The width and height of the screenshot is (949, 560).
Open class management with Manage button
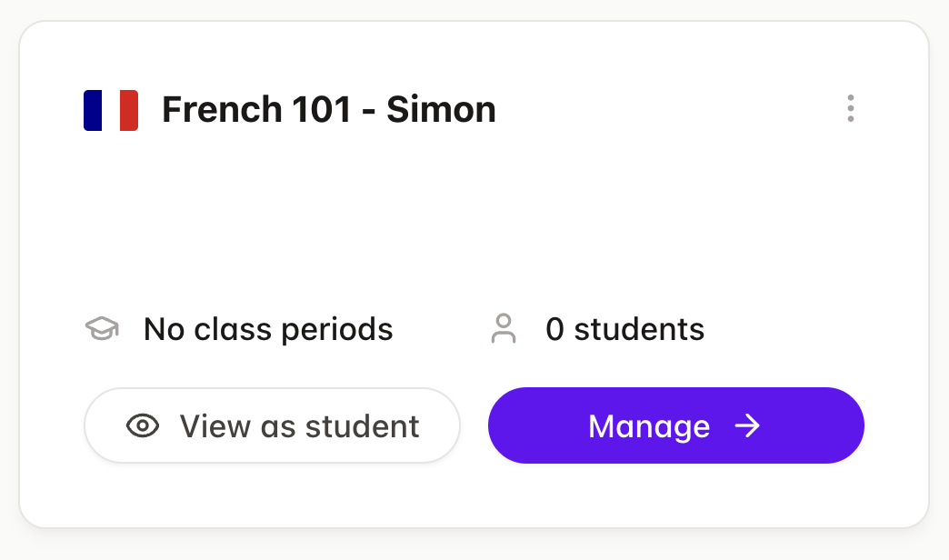[x=676, y=425]
